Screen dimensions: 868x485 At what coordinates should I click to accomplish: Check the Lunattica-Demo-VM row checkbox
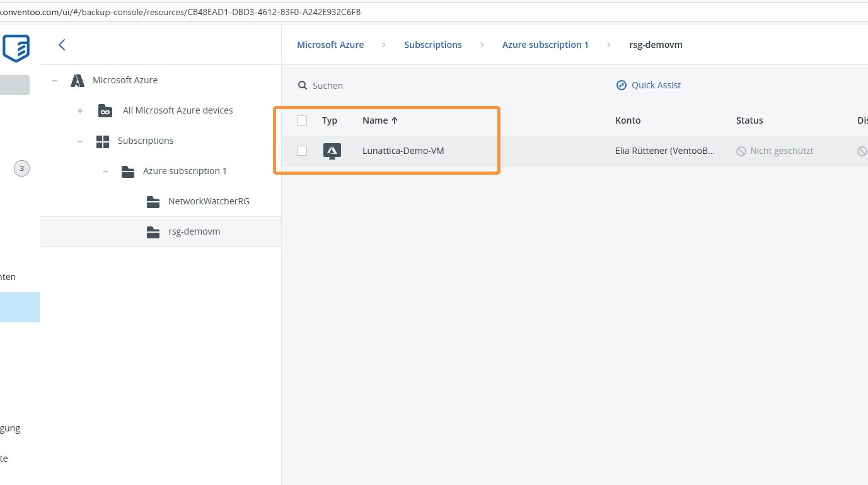click(302, 151)
